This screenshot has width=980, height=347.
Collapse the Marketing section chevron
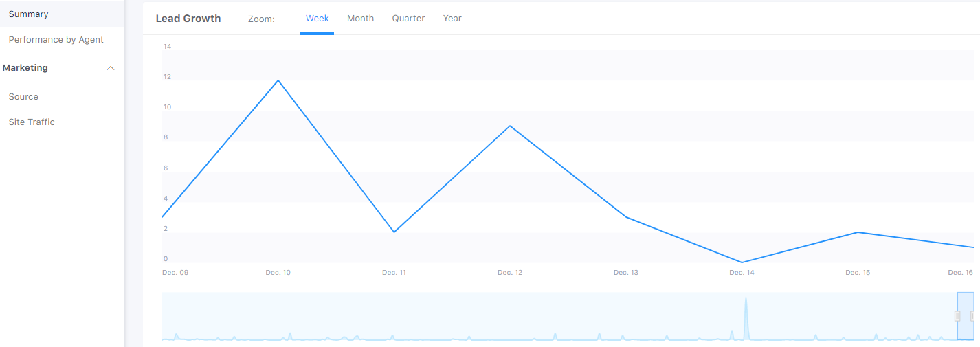click(x=111, y=68)
